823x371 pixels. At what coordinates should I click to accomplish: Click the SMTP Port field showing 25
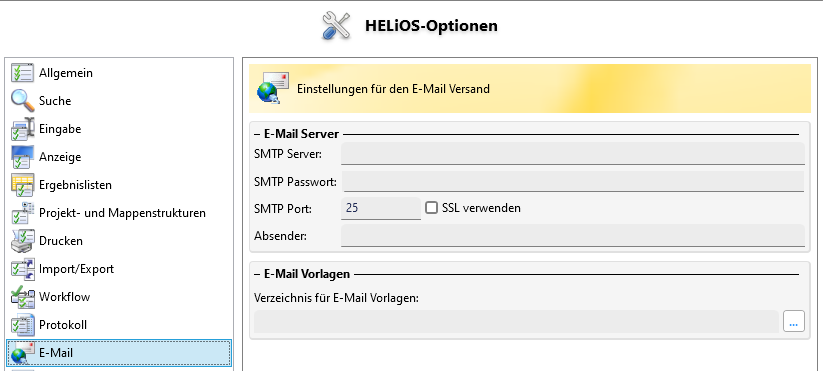click(381, 208)
